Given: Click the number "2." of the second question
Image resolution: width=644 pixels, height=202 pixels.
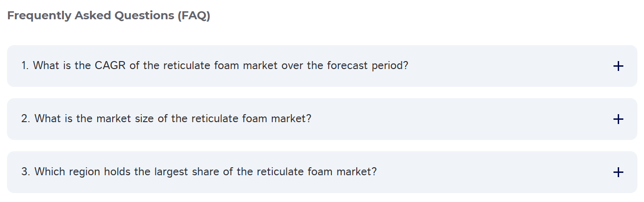Looking at the screenshot, I should point(26,119).
